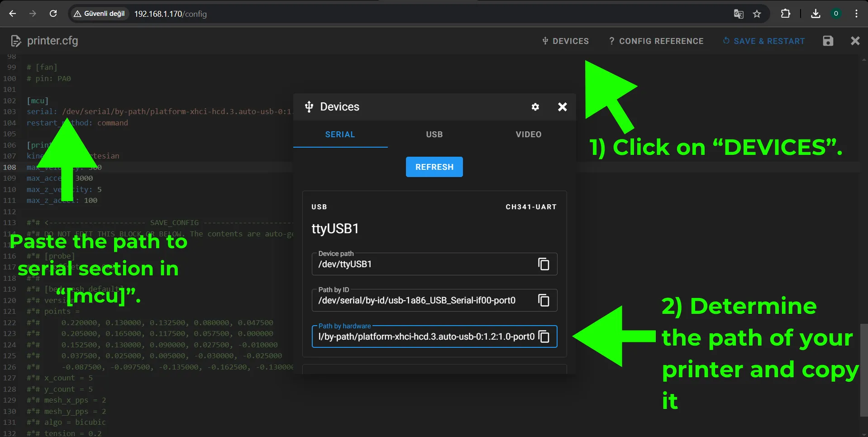
Task: Open CONFIG REFERENCE link
Action: pyautogui.click(x=656, y=41)
